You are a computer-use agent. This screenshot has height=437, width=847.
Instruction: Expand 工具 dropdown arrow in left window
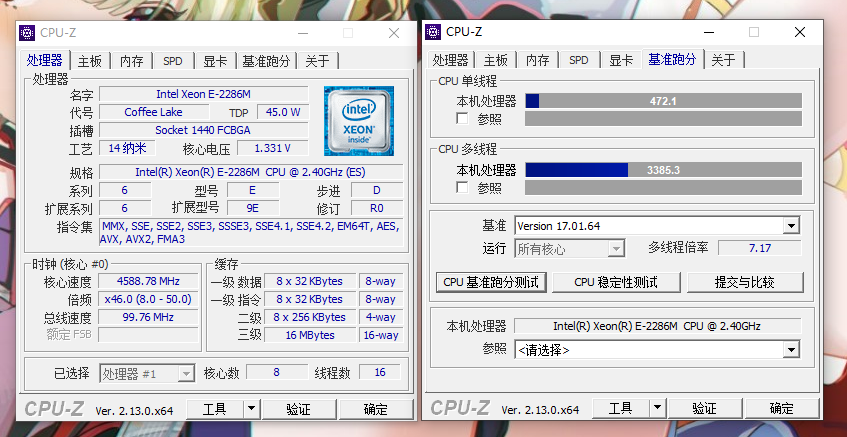(251, 409)
